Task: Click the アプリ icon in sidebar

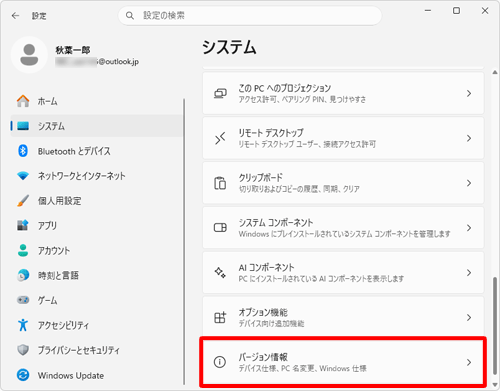Action: 23,225
